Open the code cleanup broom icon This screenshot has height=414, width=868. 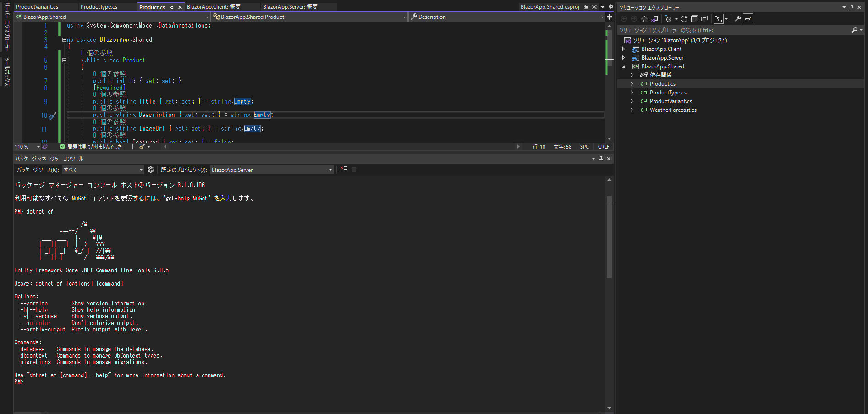click(x=142, y=147)
